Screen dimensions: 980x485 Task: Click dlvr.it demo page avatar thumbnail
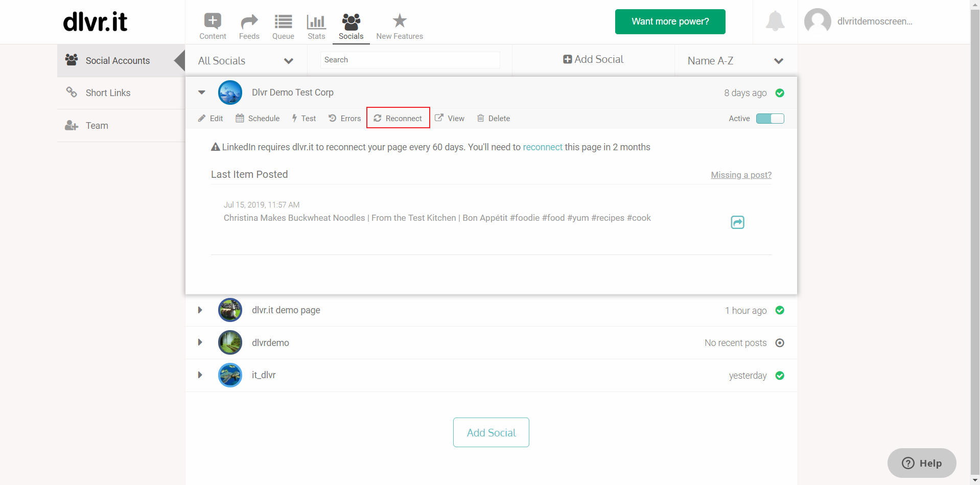[x=230, y=310]
